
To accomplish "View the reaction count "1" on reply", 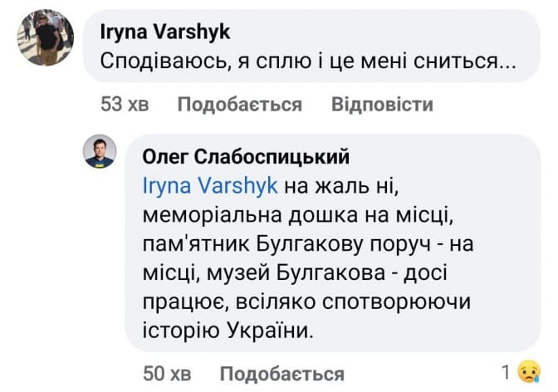I will (x=506, y=372).
